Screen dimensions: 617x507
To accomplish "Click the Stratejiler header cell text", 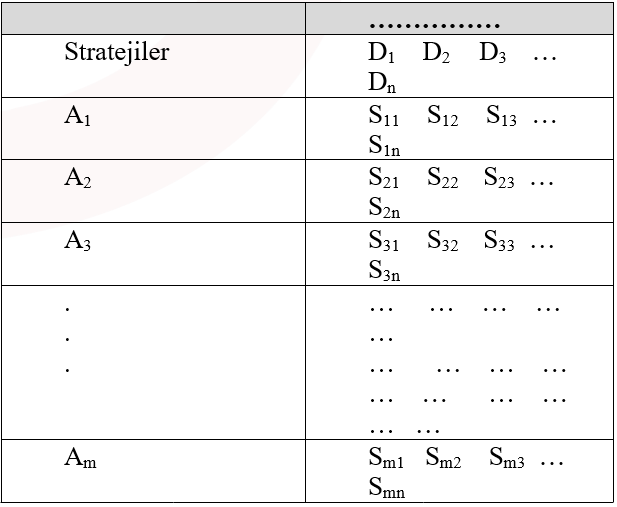I will (116, 53).
